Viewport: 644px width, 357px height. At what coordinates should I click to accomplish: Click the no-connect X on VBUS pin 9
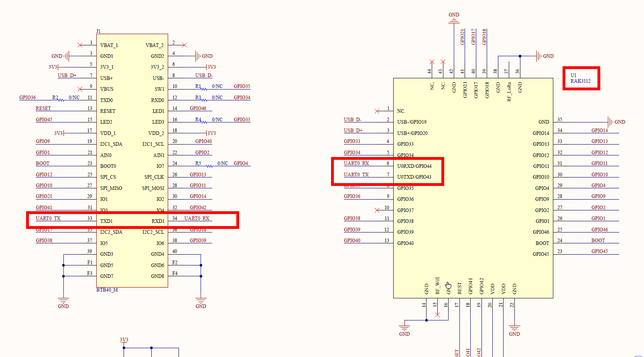tap(80, 89)
